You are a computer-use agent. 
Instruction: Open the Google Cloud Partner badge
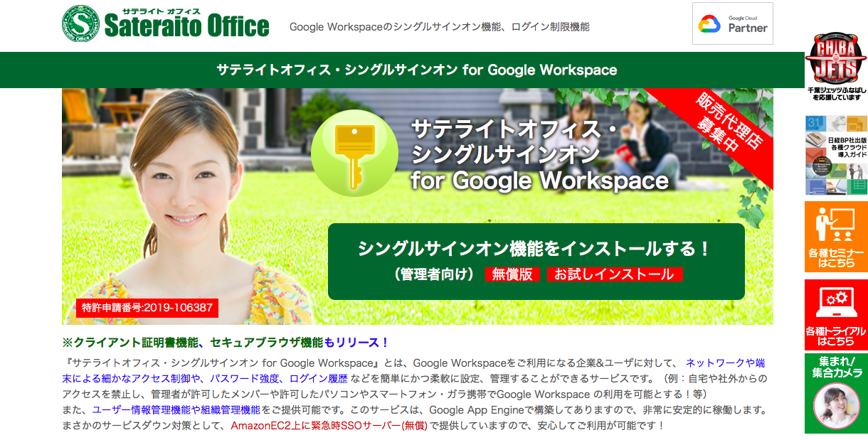(733, 23)
